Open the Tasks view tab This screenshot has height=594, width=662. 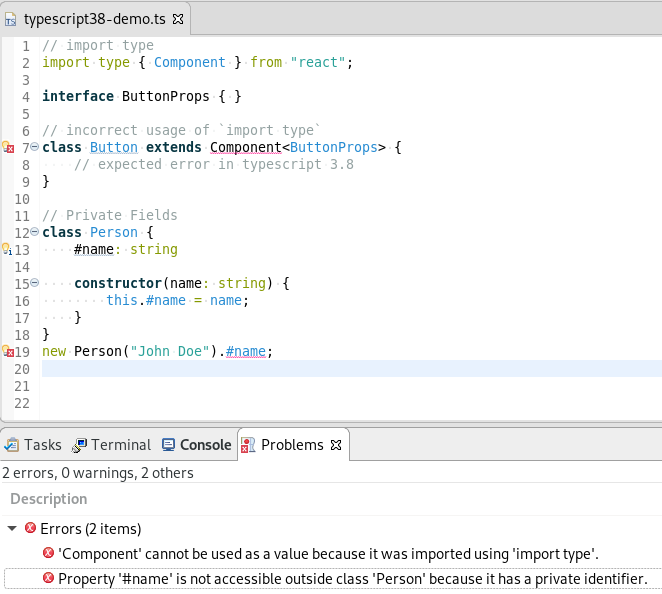click(33, 445)
